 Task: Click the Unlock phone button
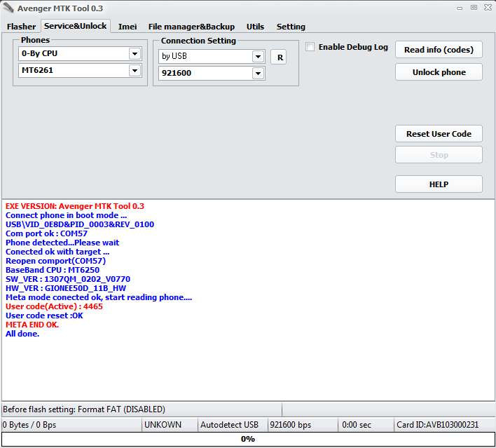(x=439, y=72)
